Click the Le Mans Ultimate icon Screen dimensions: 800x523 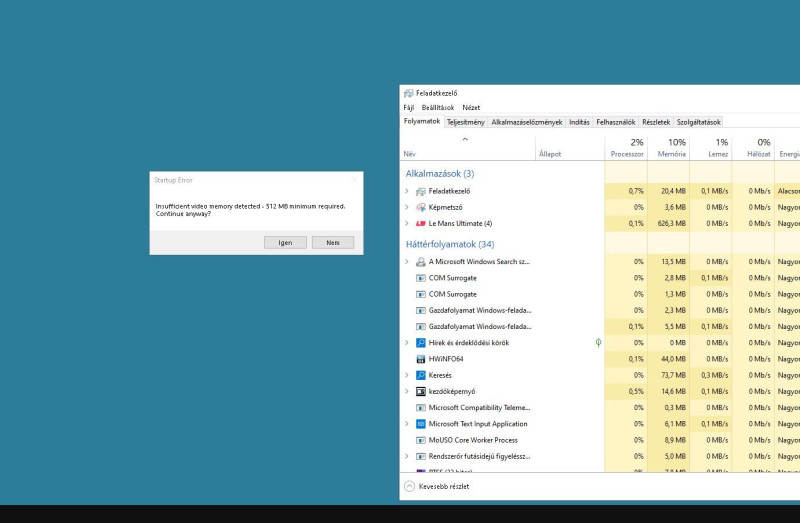pyautogui.click(x=420, y=223)
